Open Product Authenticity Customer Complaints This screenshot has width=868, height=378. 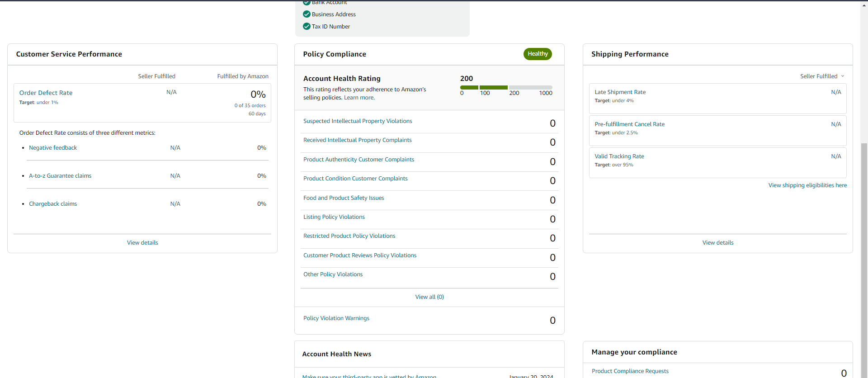click(359, 160)
